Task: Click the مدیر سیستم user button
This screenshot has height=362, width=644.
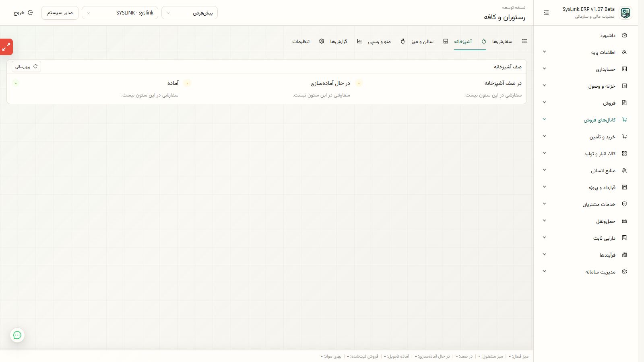Action: pos(60,13)
